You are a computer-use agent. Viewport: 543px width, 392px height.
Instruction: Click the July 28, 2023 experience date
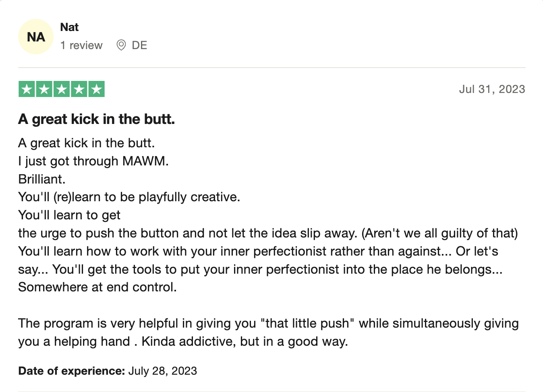(163, 371)
